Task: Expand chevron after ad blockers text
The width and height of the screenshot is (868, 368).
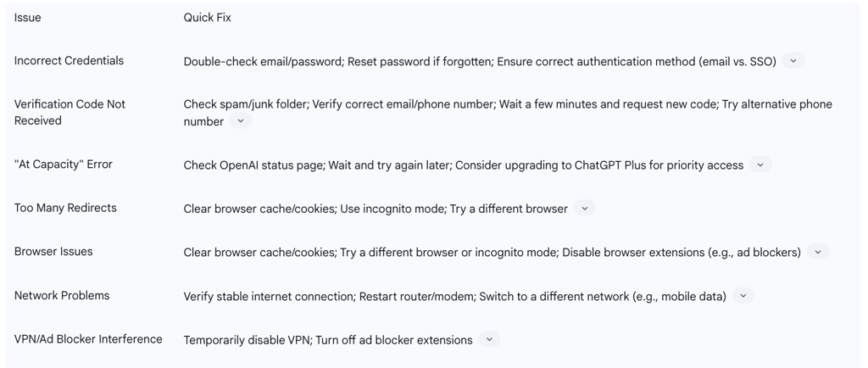Action: [x=817, y=252]
